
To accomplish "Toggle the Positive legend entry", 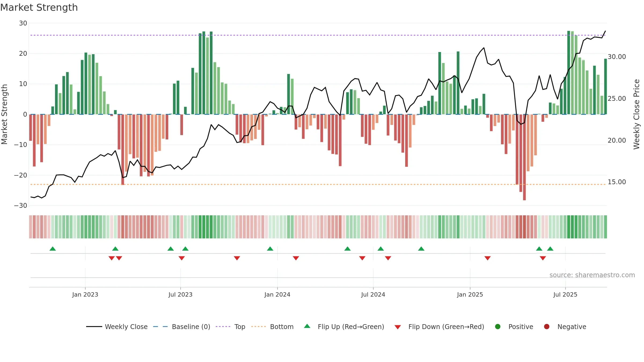I will point(514,327).
